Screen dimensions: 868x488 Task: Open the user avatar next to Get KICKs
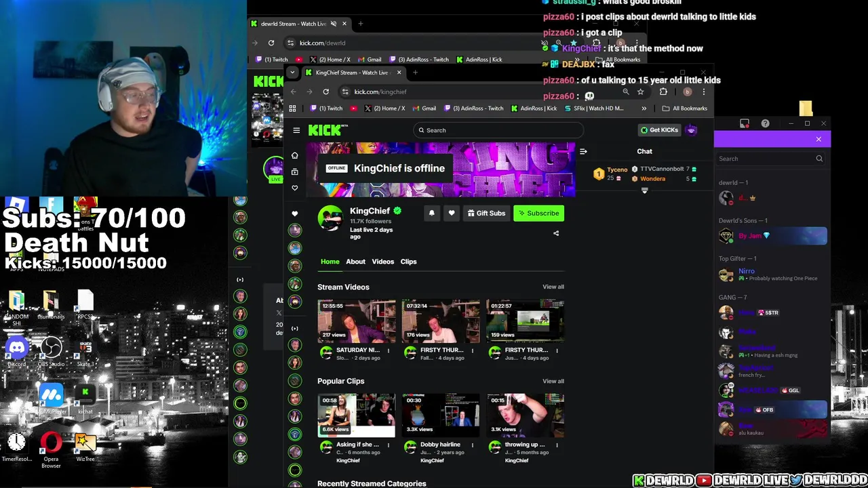691,130
